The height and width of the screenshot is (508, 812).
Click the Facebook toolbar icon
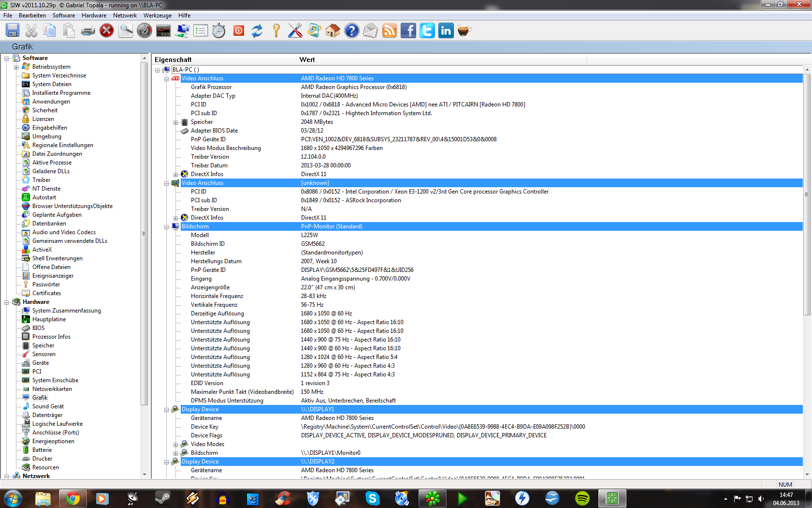click(408, 30)
